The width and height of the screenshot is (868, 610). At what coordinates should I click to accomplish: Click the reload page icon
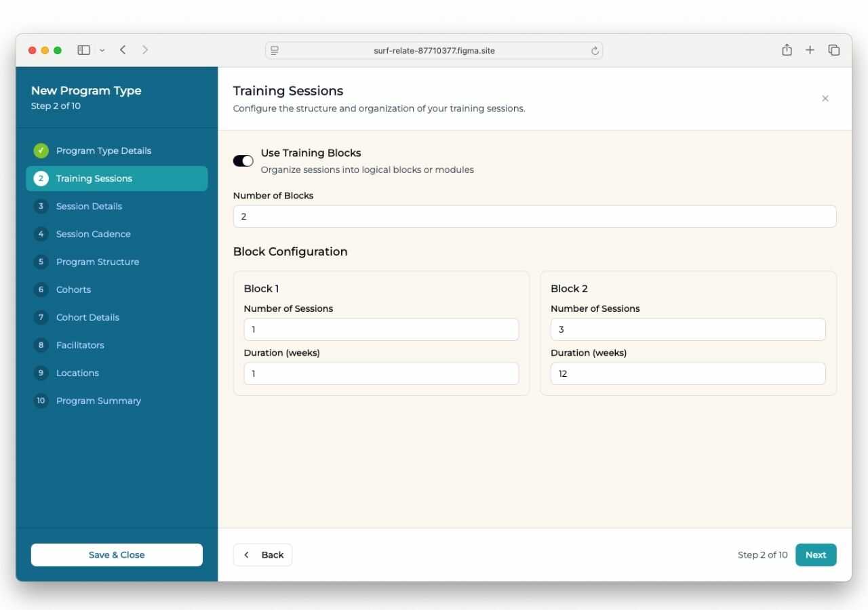pos(595,51)
